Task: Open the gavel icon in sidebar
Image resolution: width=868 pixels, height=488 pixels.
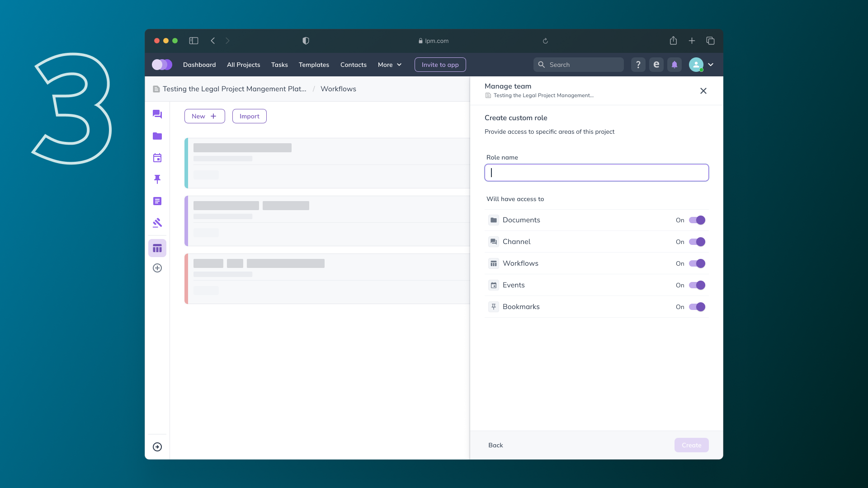Action: [157, 223]
